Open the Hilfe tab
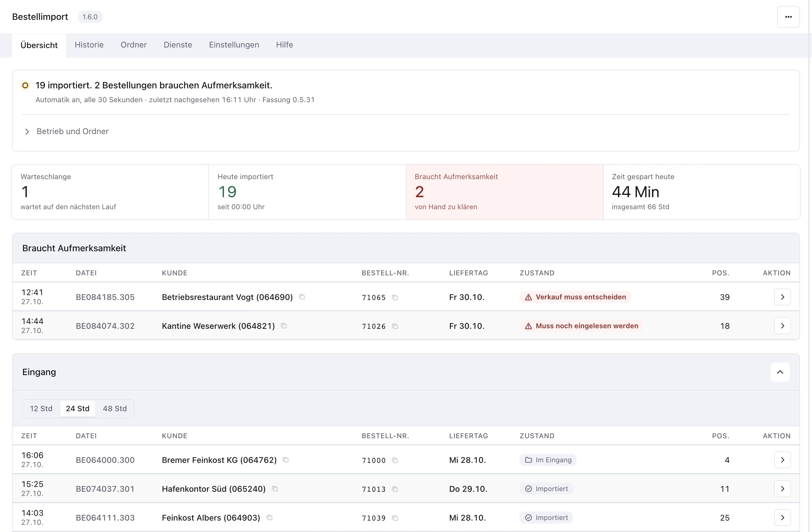The image size is (812, 532). 284,45
